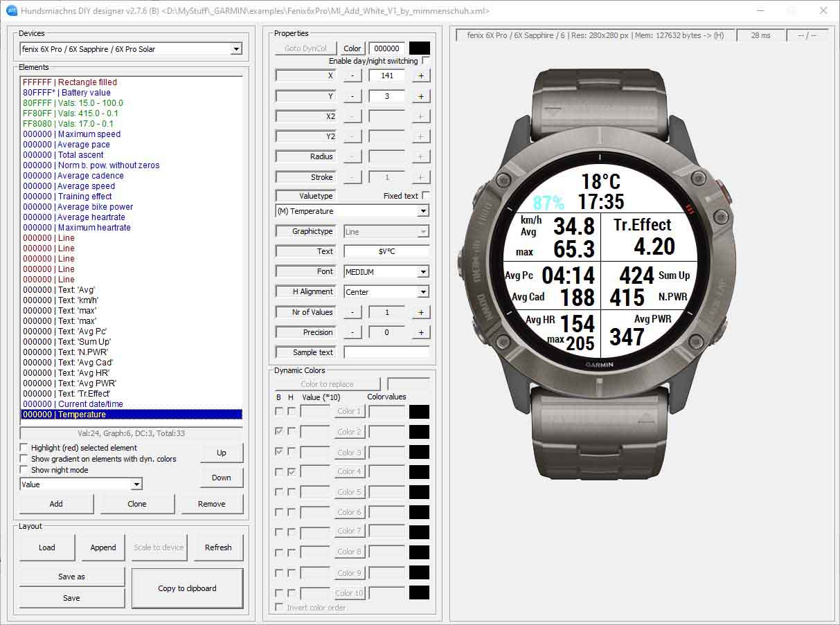
Task: Click the Goto DynCol button
Action: (305, 48)
